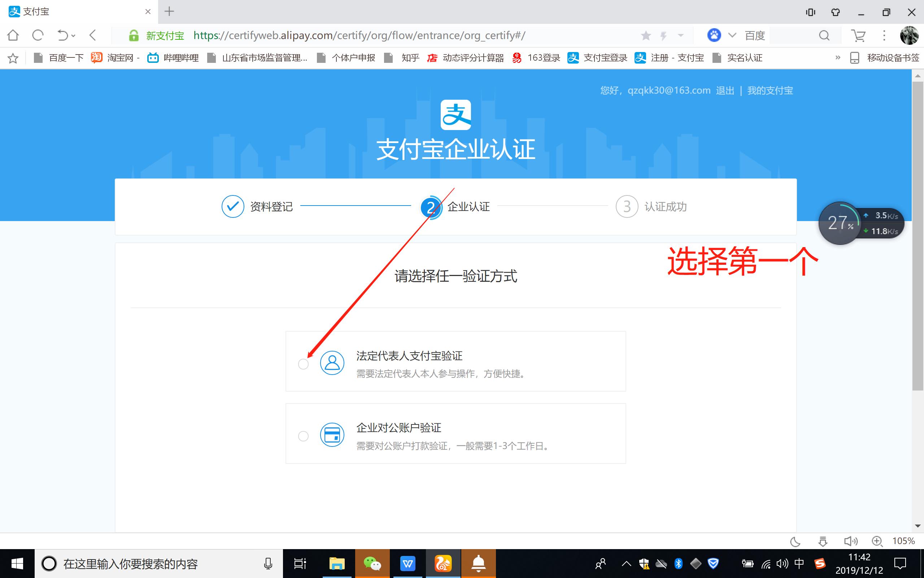Open the 知乎 bookmark
The image size is (924, 578).
[x=402, y=58]
